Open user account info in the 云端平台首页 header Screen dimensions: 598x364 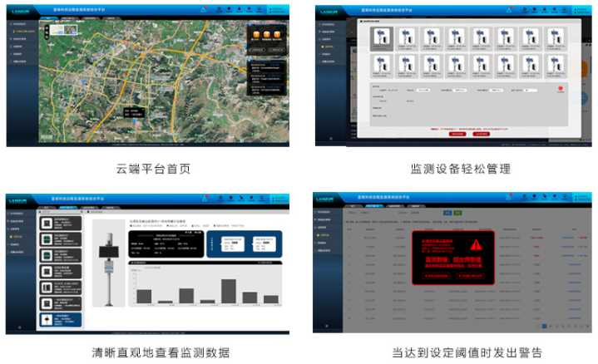pyautogui.click(x=278, y=9)
